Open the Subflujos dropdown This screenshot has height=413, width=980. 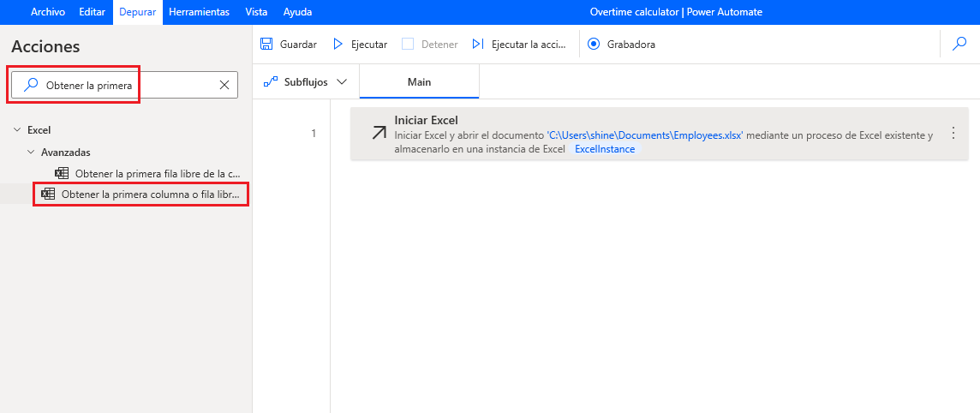coord(306,82)
